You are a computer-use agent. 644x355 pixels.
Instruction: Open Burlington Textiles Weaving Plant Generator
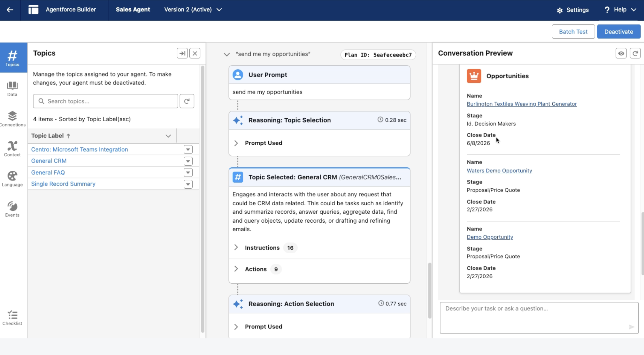click(x=522, y=104)
